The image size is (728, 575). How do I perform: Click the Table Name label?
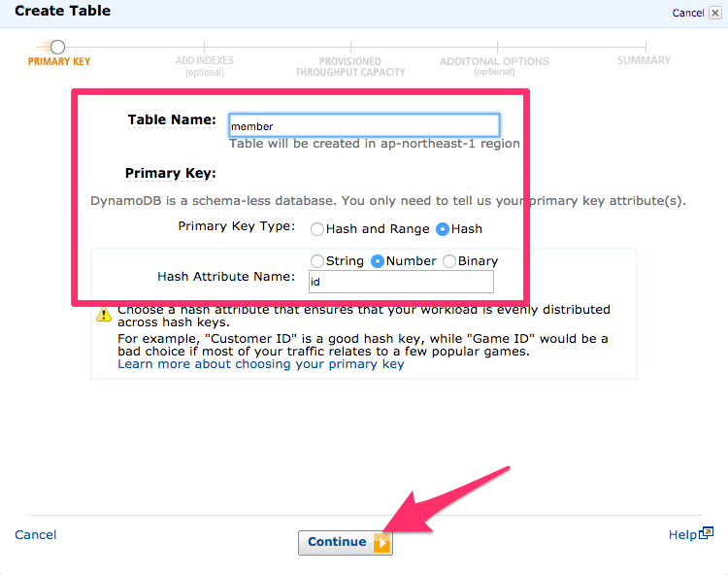pos(172,119)
